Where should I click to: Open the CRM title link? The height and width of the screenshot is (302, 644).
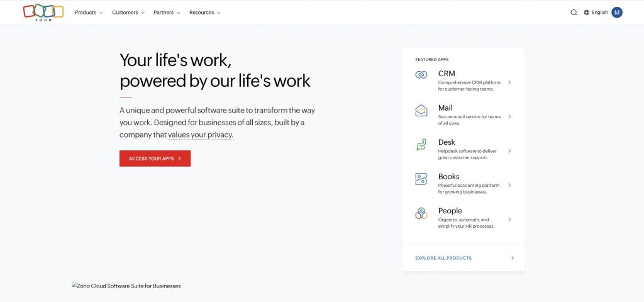[x=447, y=74]
